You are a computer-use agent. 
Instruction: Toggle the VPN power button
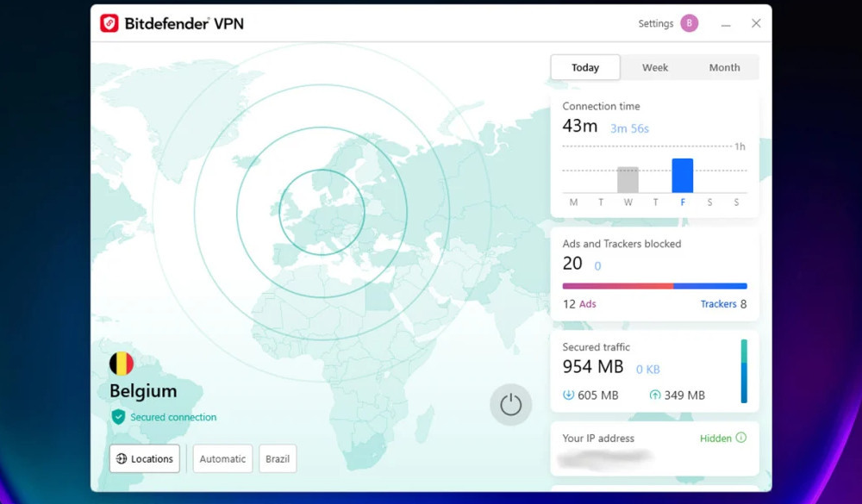tap(510, 405)
